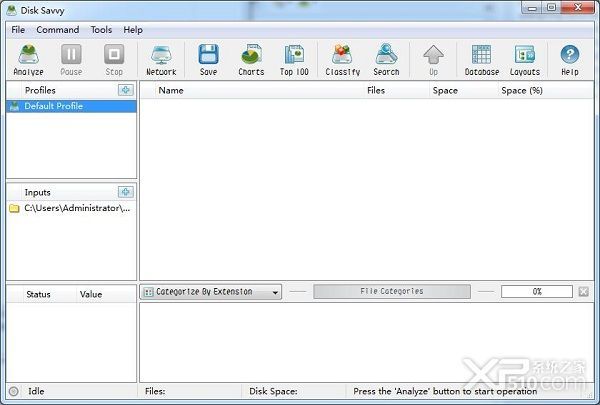Show the Top 100 files
Viewport: 600px width, 405px height.
pyautogui.click(x=294, y=60)
